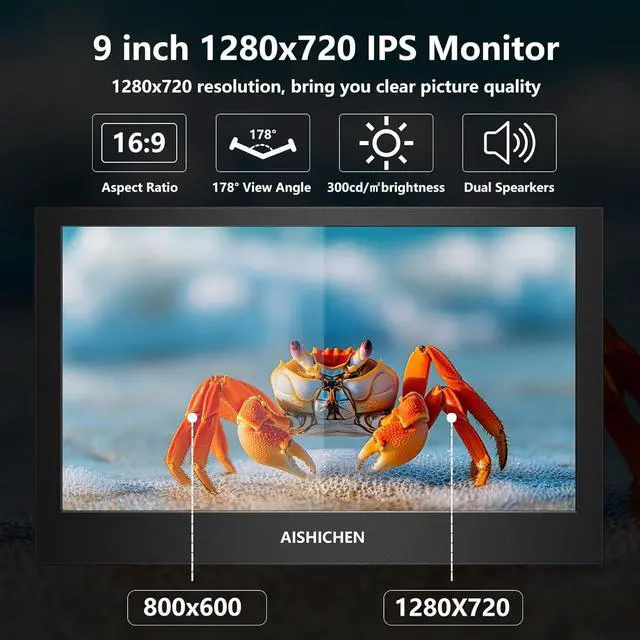This screenshot has width=640, height=640.
Task: Click the "Dual Speakers" label
Action: tap(509, 187)
